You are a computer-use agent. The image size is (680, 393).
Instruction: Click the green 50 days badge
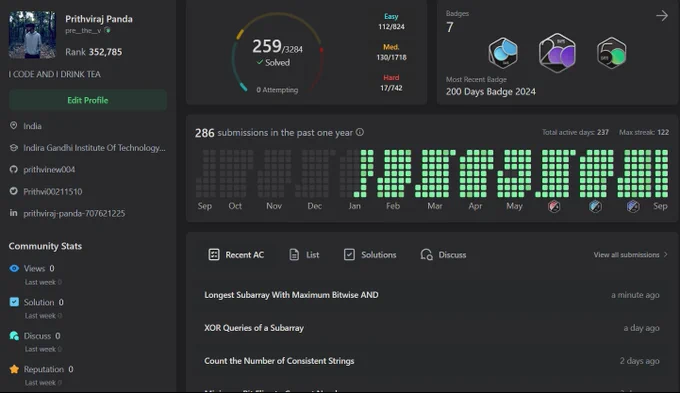tap(611, 53)
